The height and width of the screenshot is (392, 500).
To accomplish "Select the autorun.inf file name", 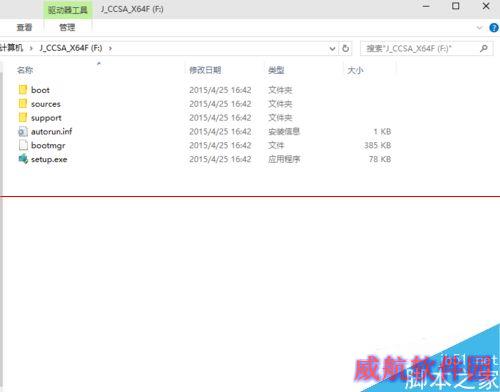I will 52,132.
